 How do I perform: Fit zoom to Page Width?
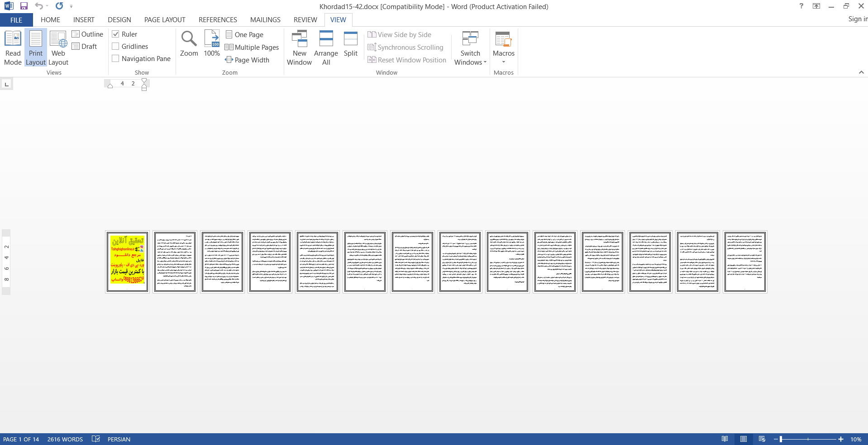[247, 60]
